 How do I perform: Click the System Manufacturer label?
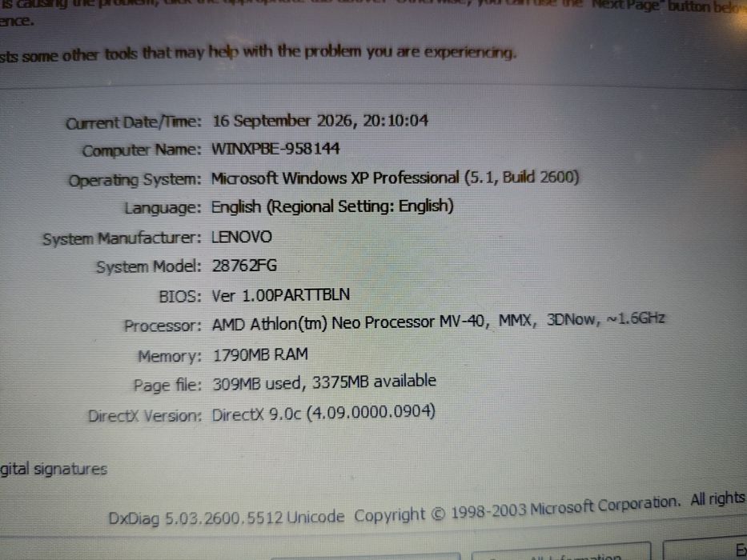[122, 238]
